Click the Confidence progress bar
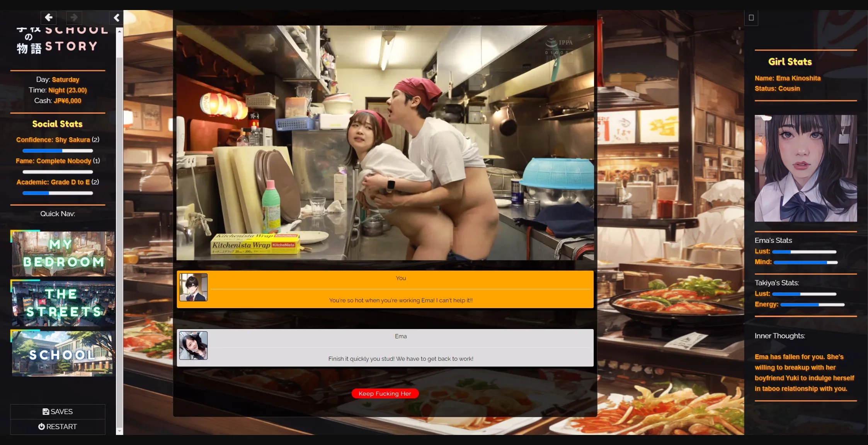 click(x=58, y=151)
